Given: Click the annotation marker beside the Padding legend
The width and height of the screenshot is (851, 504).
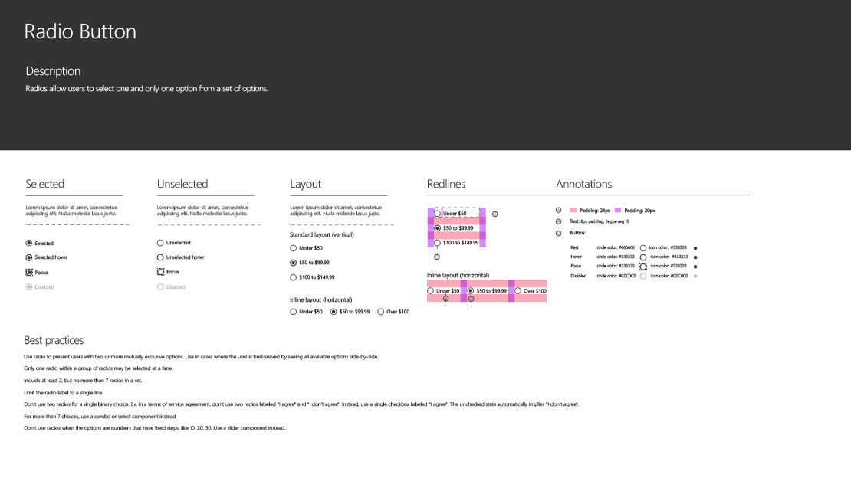Looking at the screenshot, I should [558, 210].
